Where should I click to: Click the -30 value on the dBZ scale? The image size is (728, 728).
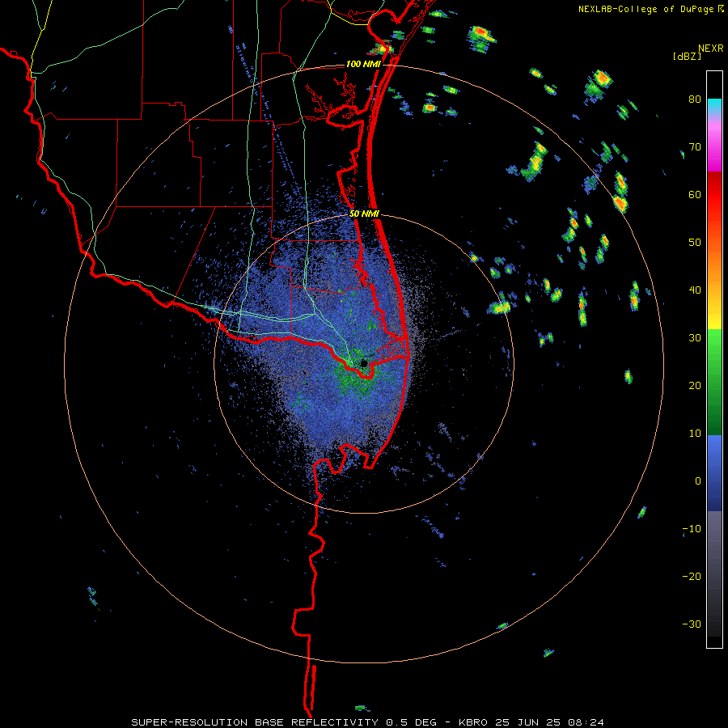[692, 624]
